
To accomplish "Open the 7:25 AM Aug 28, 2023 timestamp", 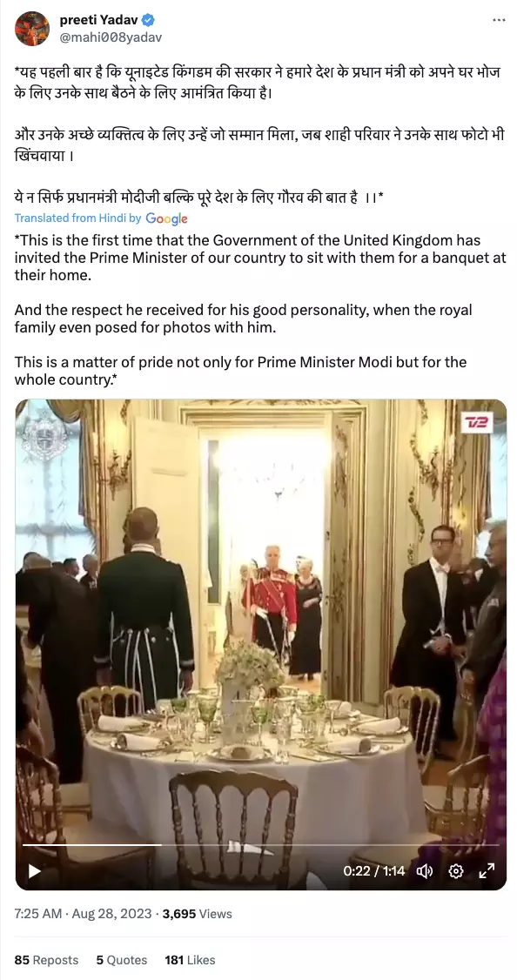I will tap(83, 914).
